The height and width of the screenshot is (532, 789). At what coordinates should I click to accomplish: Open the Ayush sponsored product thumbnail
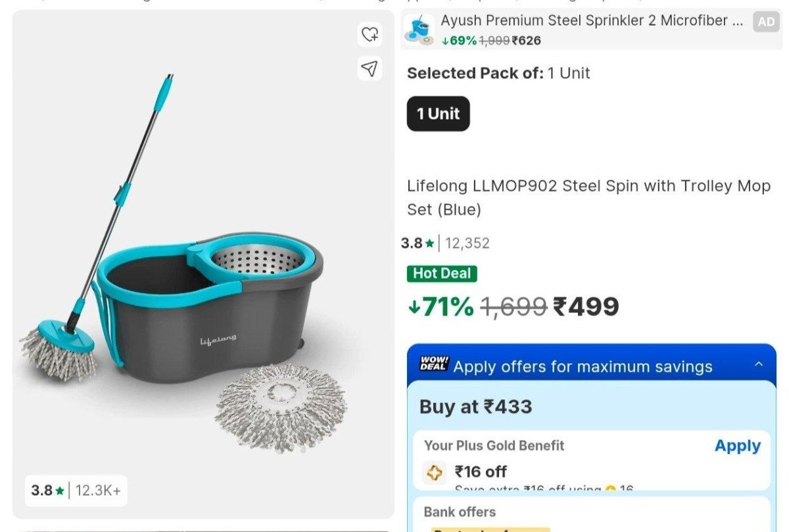[419, 30]
